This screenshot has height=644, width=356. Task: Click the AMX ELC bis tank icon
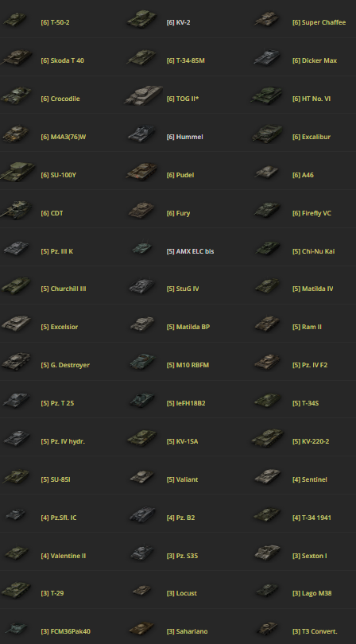pyautogui.click(x=142, y=247)
